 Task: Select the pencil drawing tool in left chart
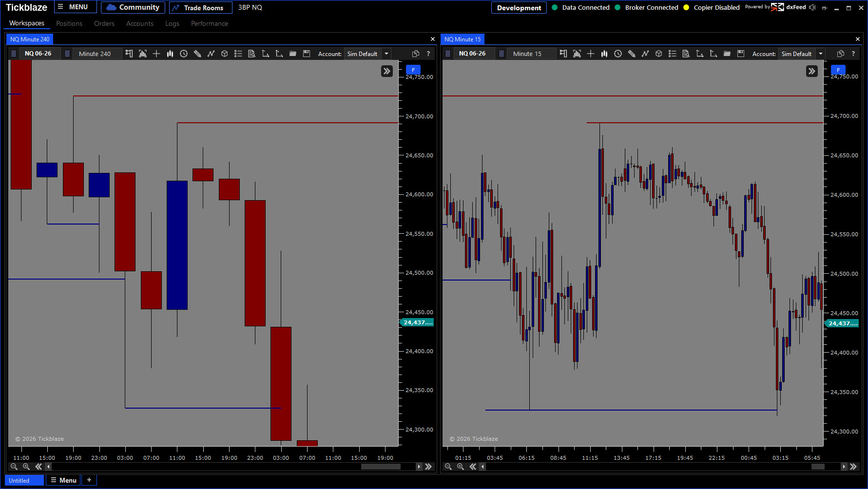(x=197, y=54)
